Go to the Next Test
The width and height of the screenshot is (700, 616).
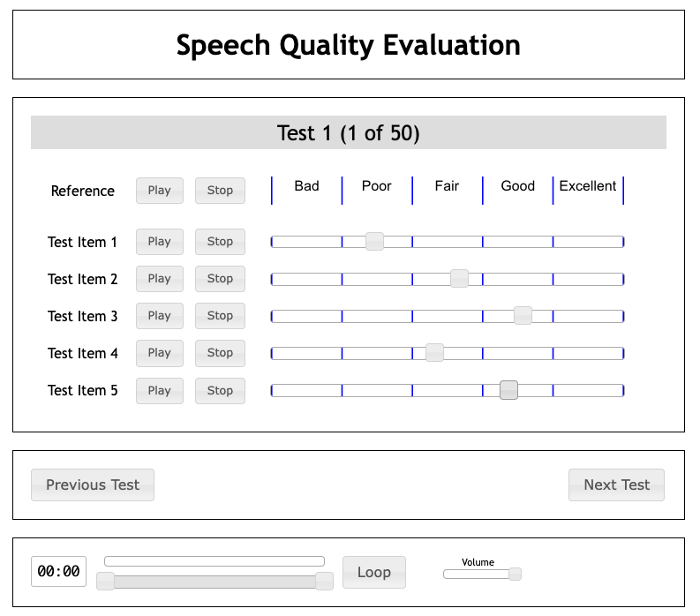[x=616, y=485]
